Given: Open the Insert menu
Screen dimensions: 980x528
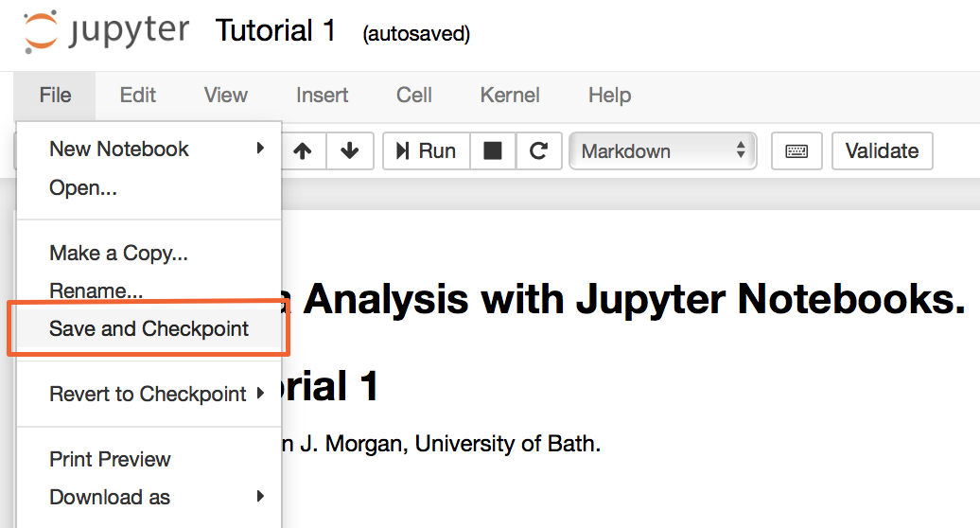Looking at the screenshot, I should pos(322,95).
